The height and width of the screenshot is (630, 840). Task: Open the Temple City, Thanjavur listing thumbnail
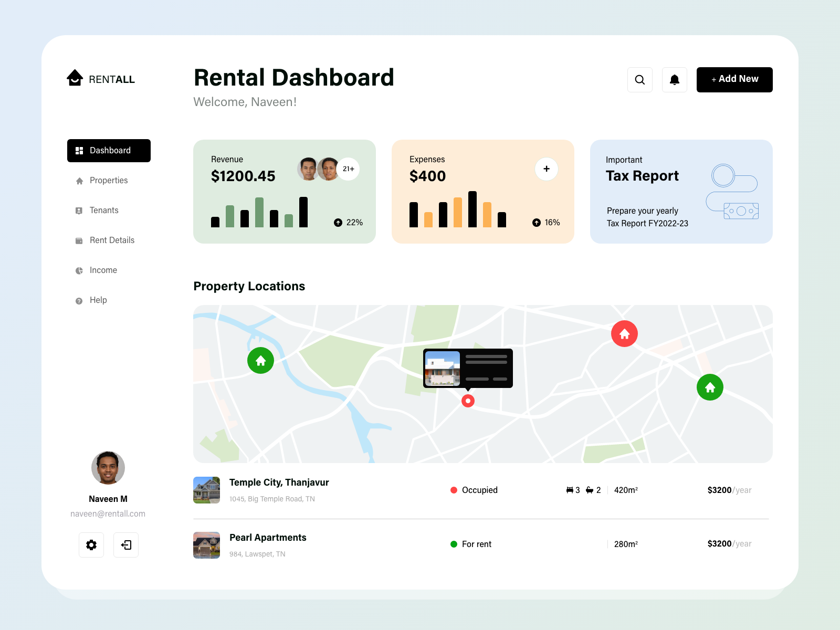(206, 490)
